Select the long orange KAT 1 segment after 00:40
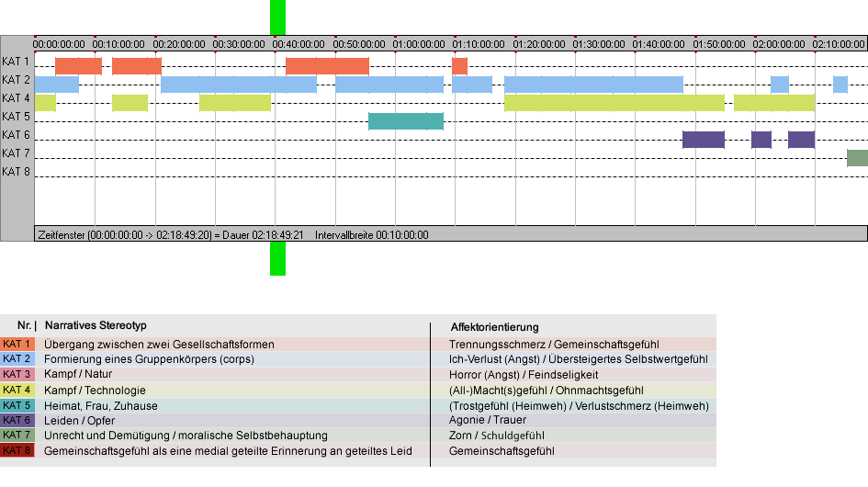Image resolution: width=868 pixels, height=487 pixels. click(x=327, y=66)
